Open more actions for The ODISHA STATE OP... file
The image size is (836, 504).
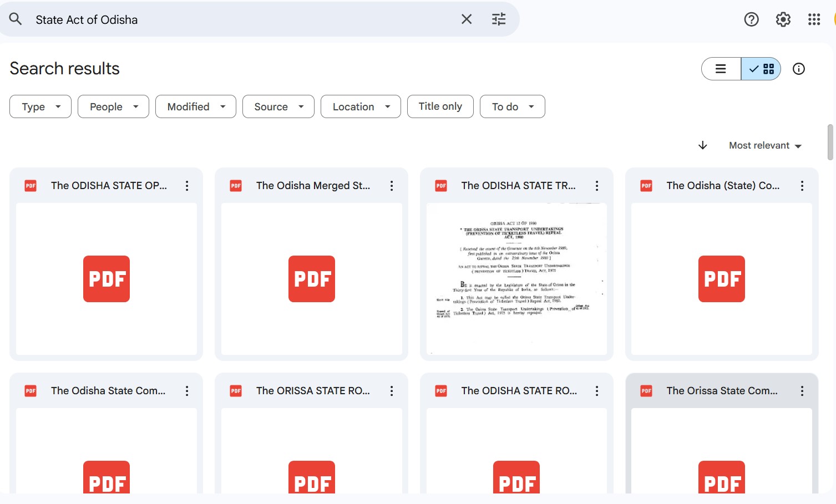pos(187,186)
